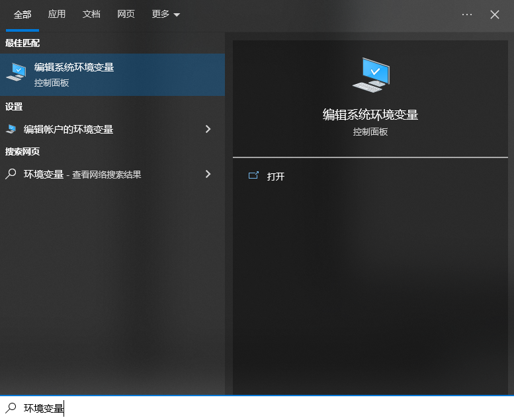
Task: Click 控制面板 subtitle in the best match row
Action: tap(52, 83)
